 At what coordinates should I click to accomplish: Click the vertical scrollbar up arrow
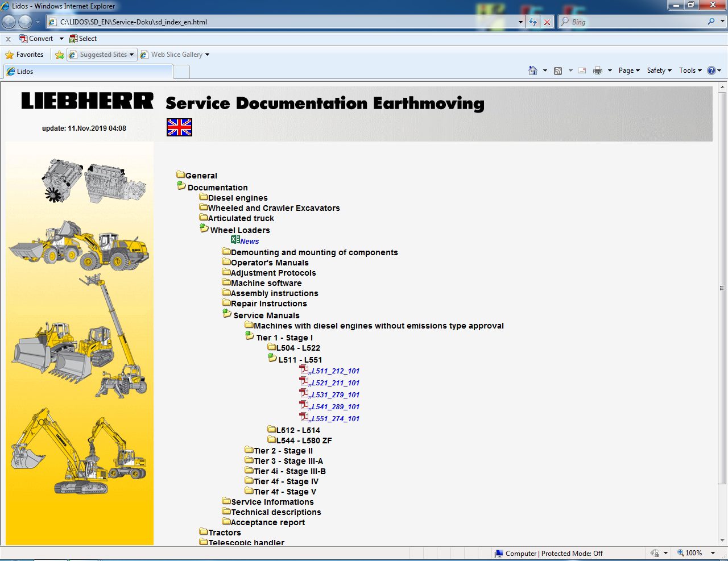722,88
